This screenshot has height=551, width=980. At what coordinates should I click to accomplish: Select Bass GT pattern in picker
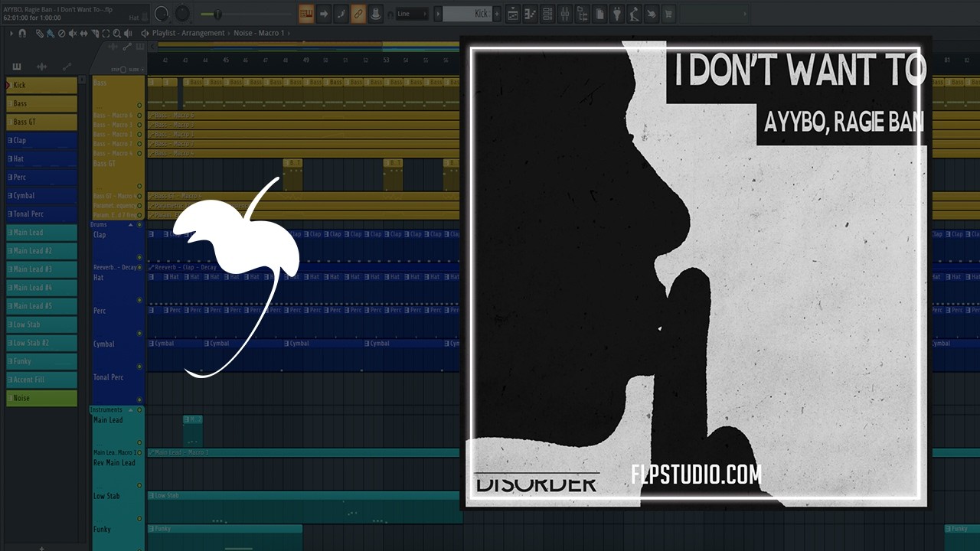pos(42,122)
